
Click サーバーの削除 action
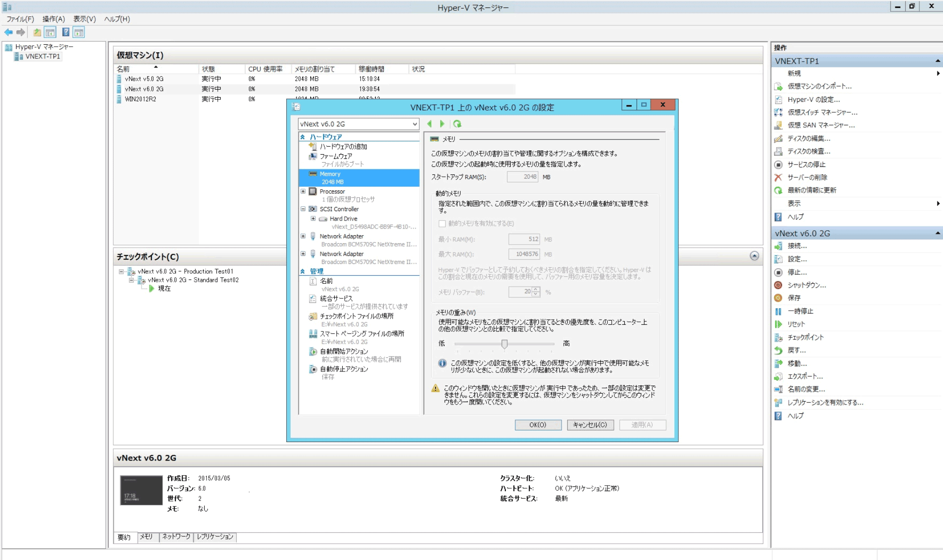[807, 177]
